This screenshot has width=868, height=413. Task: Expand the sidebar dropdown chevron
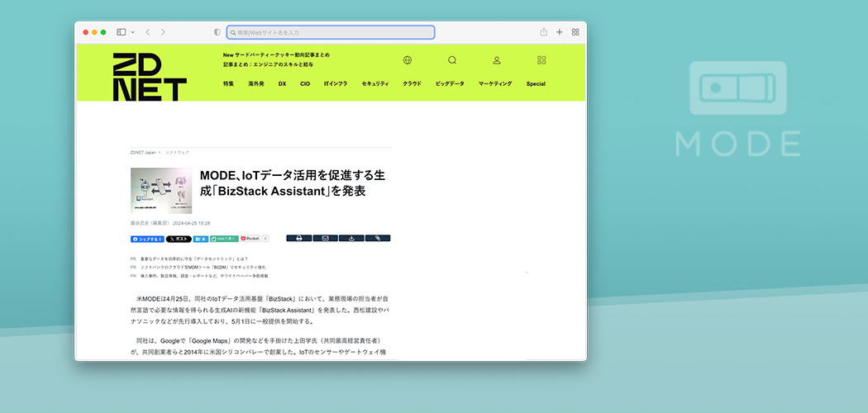[132, 32]
